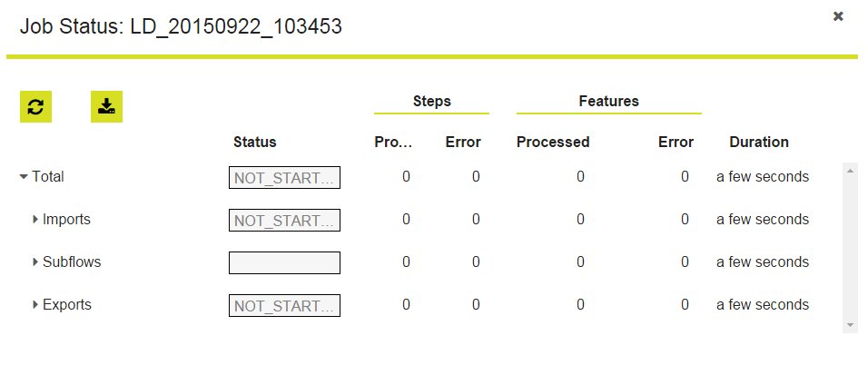Click the Steps group header
The image size is (868, 365).
(x=431, y=101)
